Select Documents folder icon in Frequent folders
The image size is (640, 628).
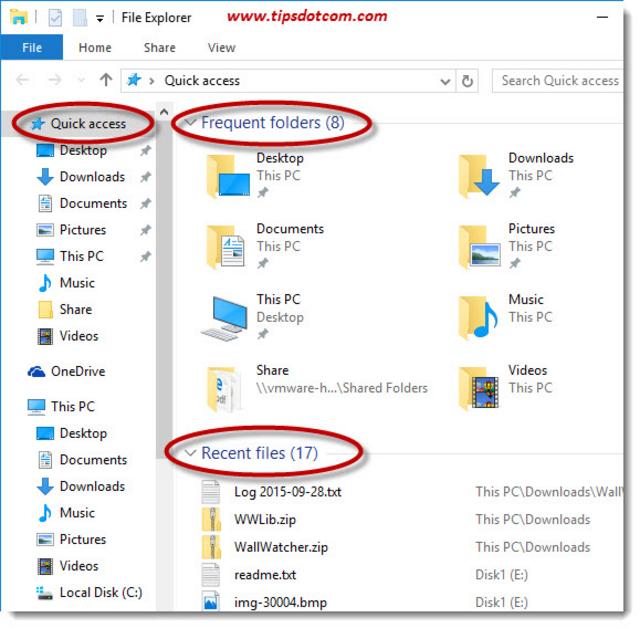click(226, 247)
